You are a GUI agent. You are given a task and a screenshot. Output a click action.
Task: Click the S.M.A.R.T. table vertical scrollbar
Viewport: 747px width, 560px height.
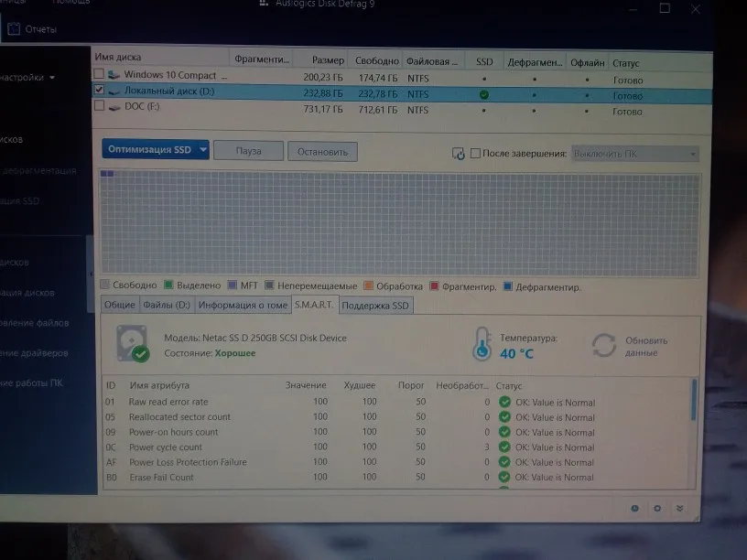coord(694,400)
